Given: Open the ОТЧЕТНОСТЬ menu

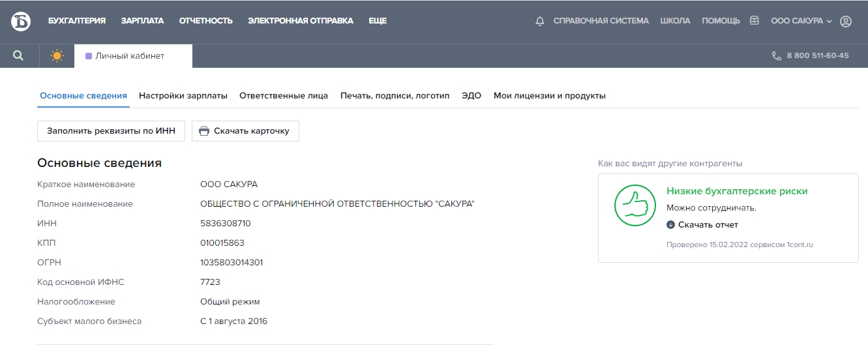Looking at the screenshot, I should (x=206, y=21).
